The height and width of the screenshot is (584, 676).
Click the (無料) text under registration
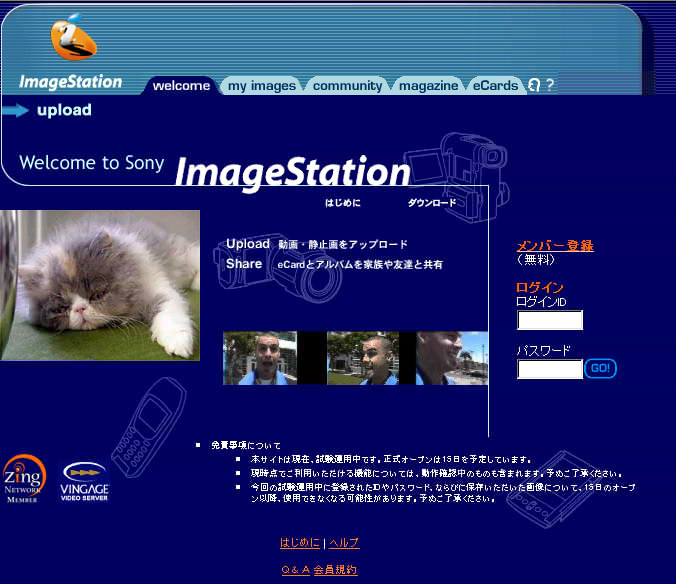click(x=535, y=259)
